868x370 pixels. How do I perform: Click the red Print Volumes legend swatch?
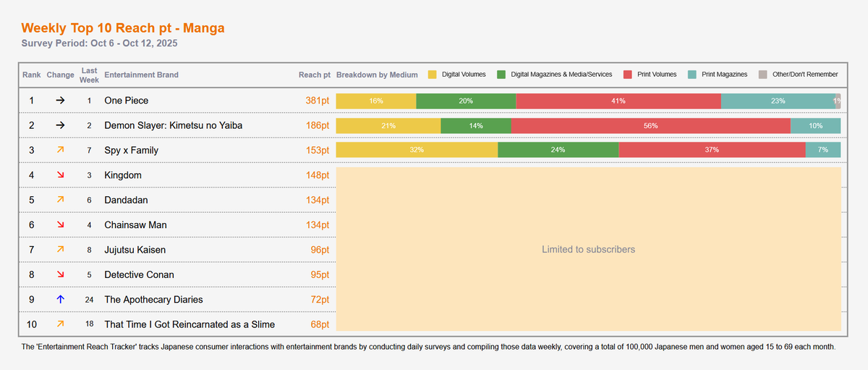pos(628,75)
